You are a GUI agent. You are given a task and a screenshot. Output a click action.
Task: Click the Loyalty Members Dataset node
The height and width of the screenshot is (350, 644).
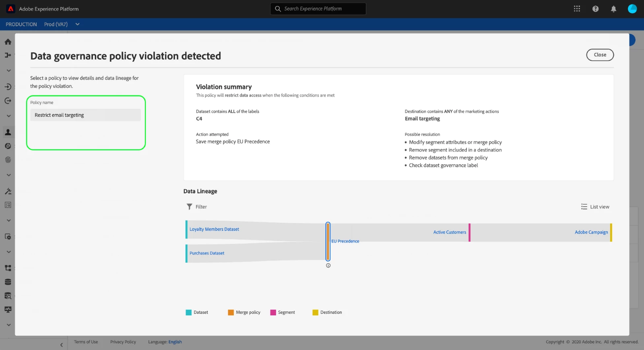click(x=214, y=229)
